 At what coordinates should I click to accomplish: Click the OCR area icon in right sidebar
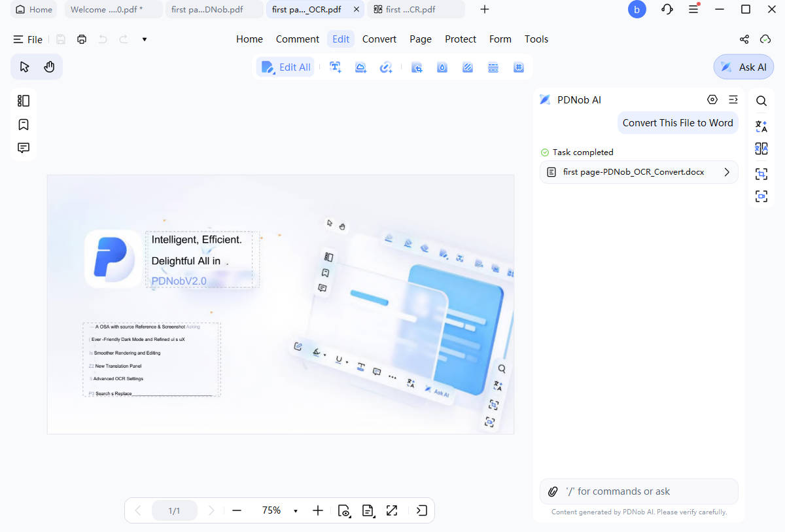(x=761, y=173)
